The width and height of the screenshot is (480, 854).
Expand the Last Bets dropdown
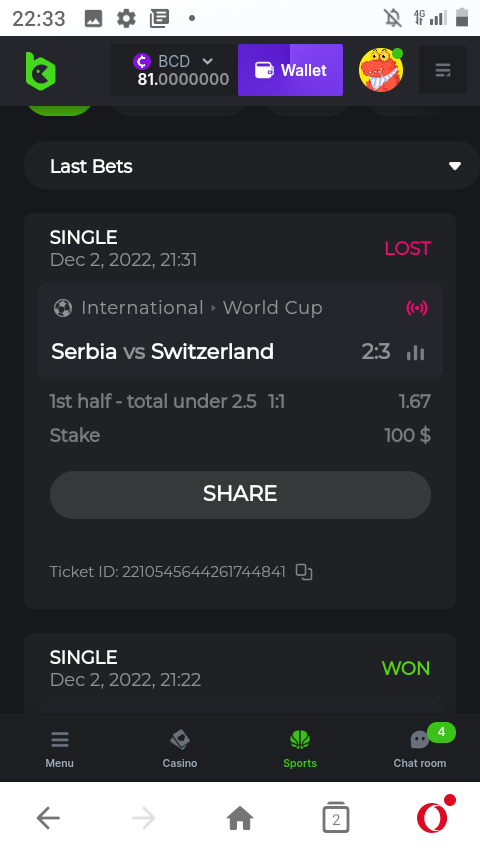click(252, 166)
